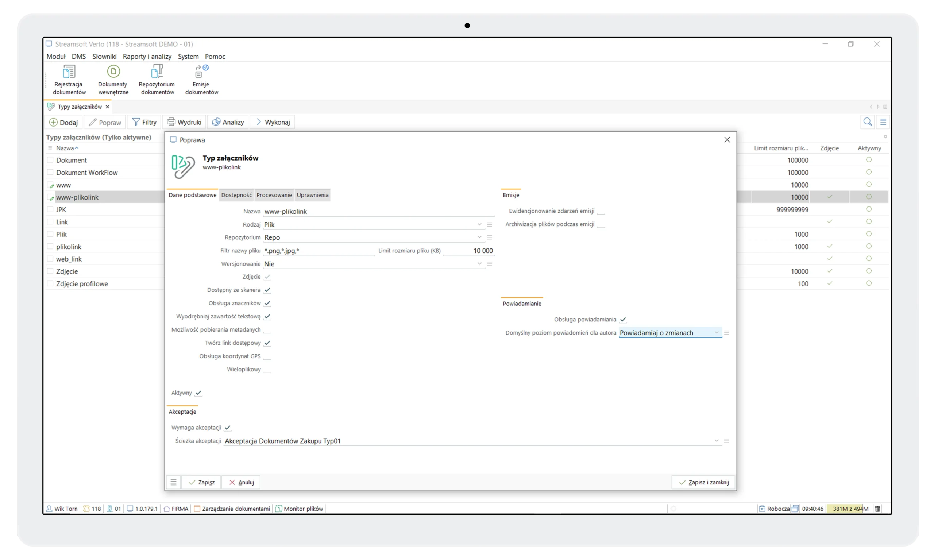Click Zapisz i zamknij button
Image resolution: width=934 pixels, height=560 pixels.
(703, 482)
